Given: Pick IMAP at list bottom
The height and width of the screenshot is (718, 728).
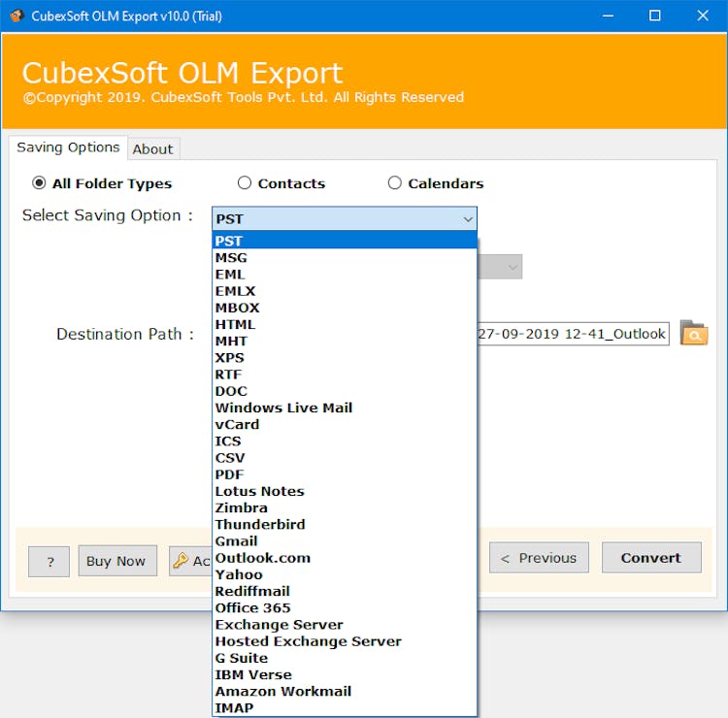Looking at the screenshot, I should point(345,708).
